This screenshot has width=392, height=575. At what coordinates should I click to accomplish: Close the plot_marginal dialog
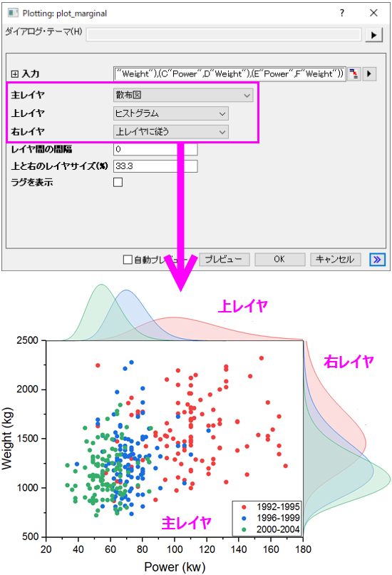373,14
